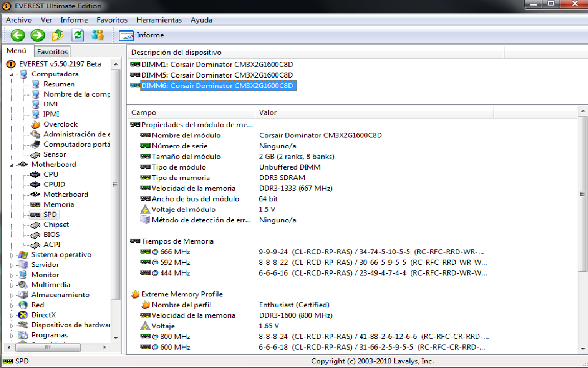
Task: Open the Informe menu
Action: (74, 20)
